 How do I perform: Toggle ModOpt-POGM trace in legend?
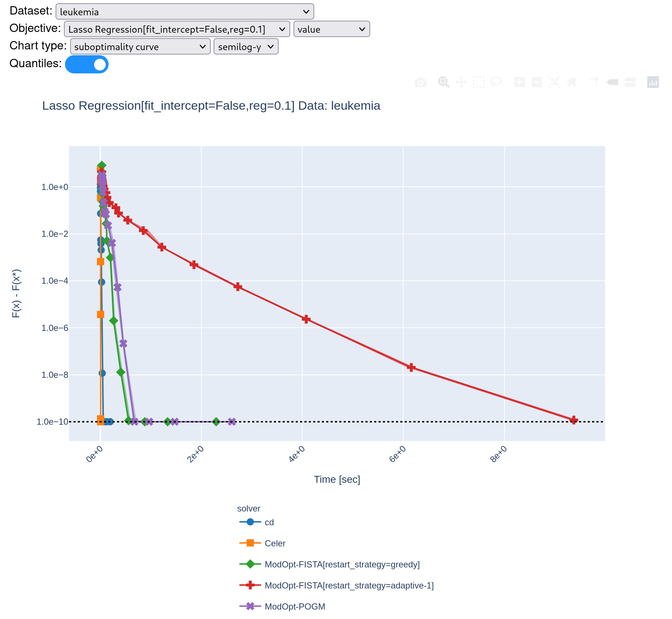(282, 607)
